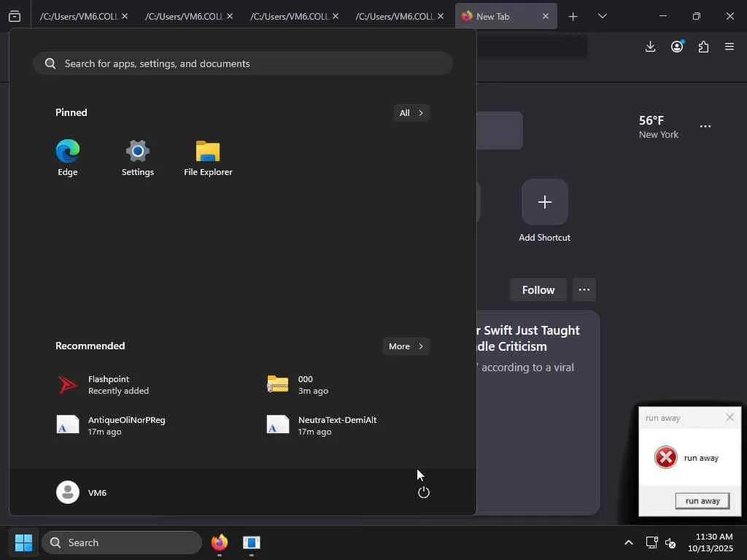Screen dimensions: 747x560
Task: Click the muted volume tray icon
Action: pyautogui.click(x=670, y=542)
